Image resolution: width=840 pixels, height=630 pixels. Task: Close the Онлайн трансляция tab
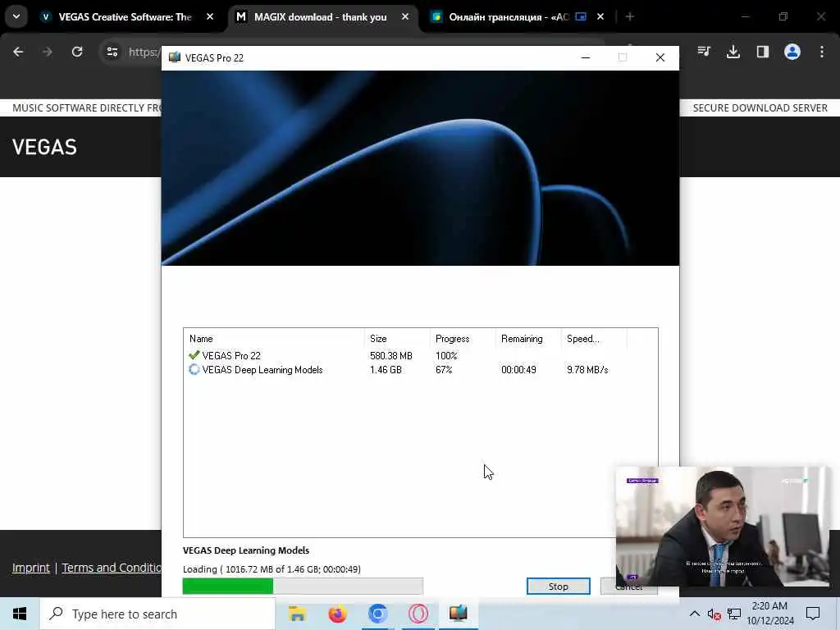click(x=600, y=17)
